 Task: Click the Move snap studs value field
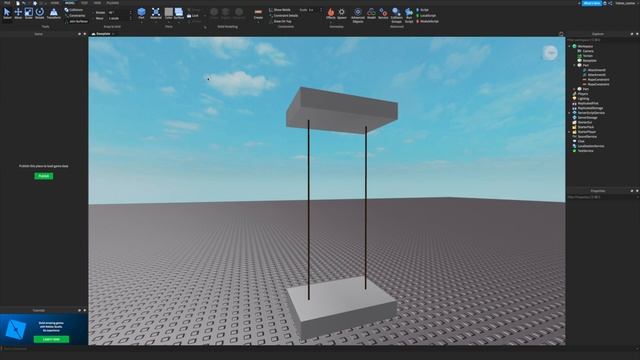(x=118, y=18)
